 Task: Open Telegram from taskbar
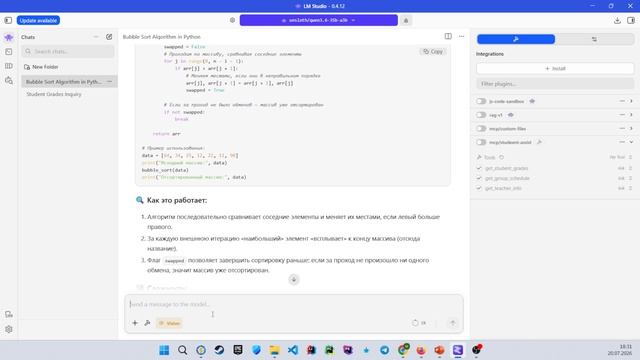click(384, 350)
